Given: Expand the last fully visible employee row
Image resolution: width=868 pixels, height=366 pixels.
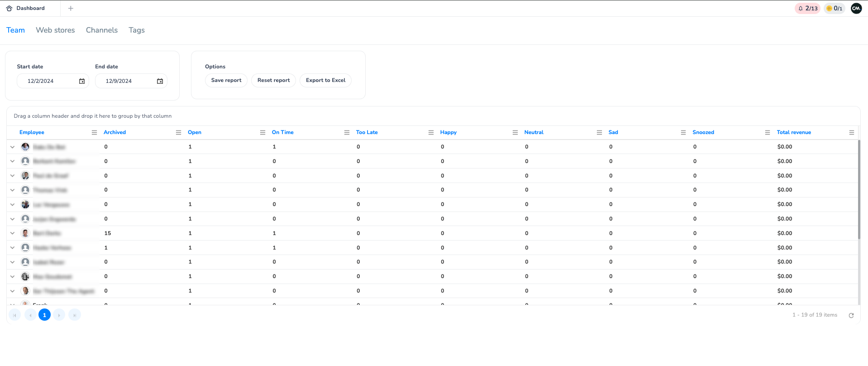Looking at the screenshot, I should (x=13, y=291).
